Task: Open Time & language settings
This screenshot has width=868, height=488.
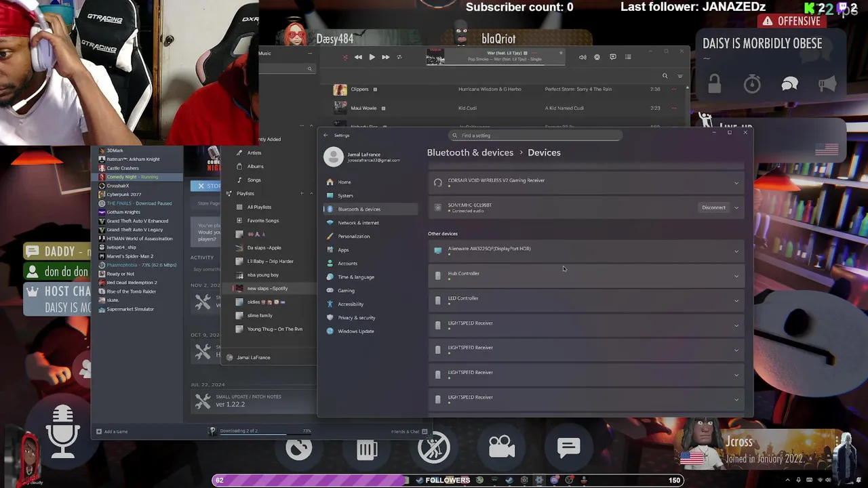Action: pos(372,277)
